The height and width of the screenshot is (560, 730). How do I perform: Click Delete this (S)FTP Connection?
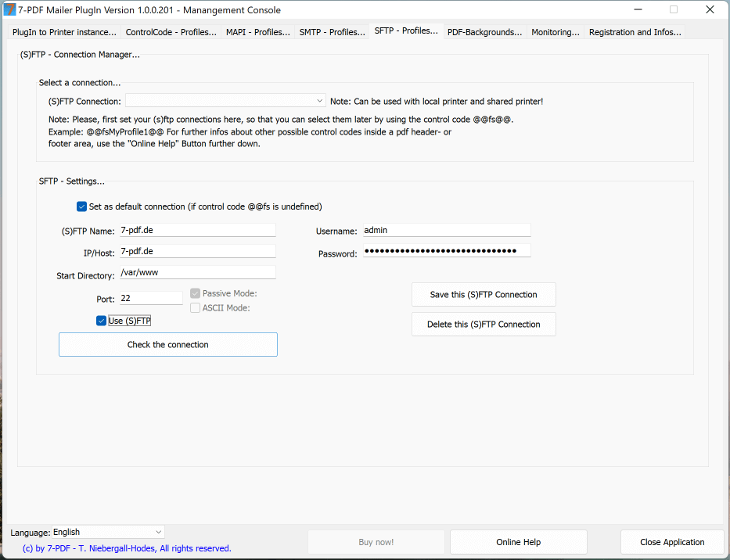click(x=484, y=325)
